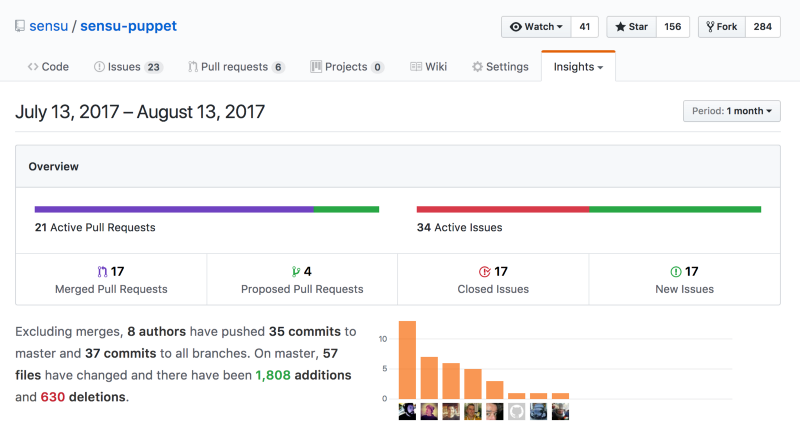Click the "35 commits" text
The width and height of the screenshot is (800, 444).
[x=305, y=331]
